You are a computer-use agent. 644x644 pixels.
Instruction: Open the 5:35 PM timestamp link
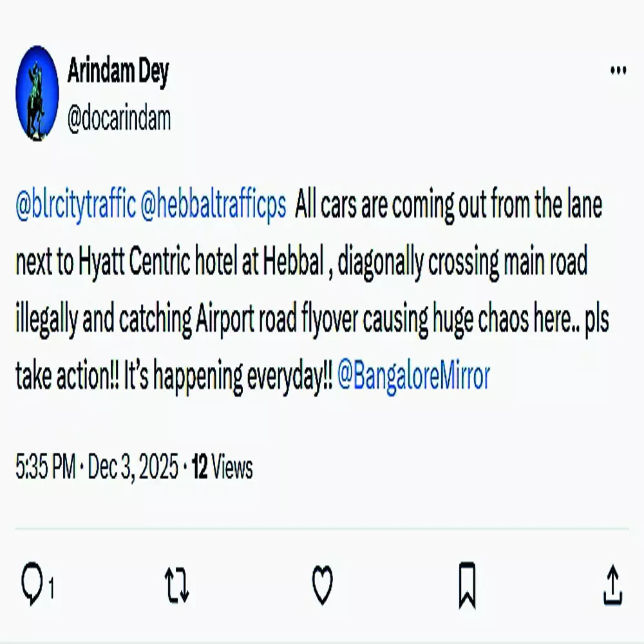click(x=46, y=467)
